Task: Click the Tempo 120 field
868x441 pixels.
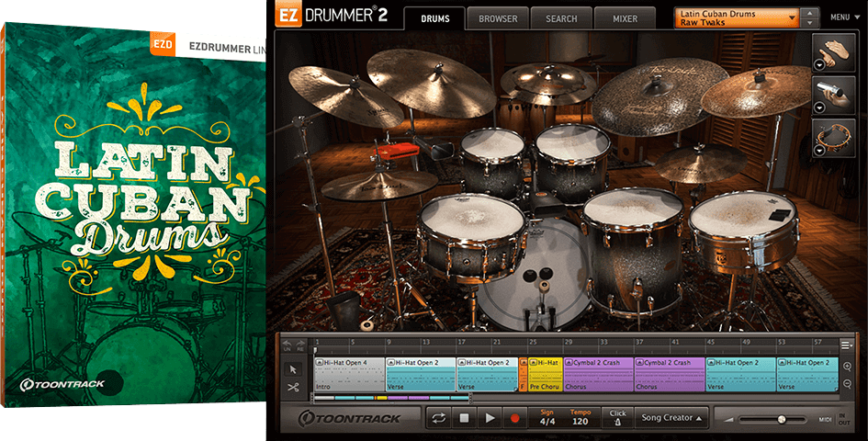Action: (x=581, y=418)
